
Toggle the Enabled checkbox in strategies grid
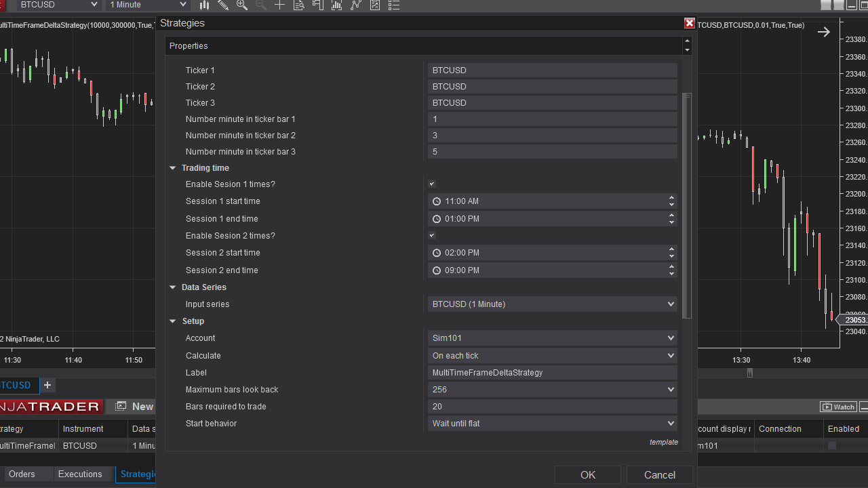tap(832, 445)
